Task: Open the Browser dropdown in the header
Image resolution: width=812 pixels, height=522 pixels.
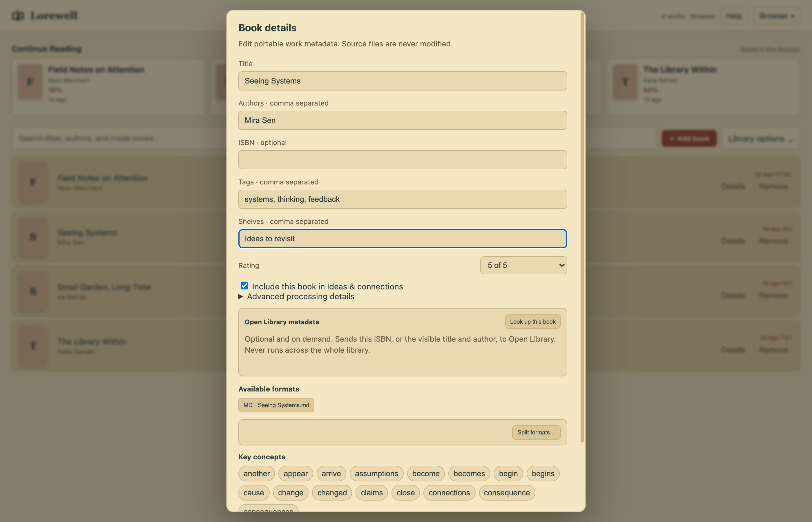Action: tap(777, 16)
